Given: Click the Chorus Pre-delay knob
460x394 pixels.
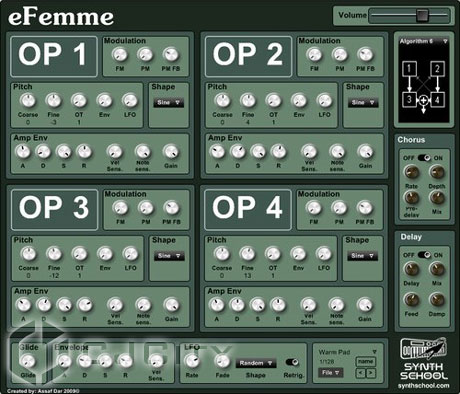Looking at the screenshot, I should pos(411,198).
